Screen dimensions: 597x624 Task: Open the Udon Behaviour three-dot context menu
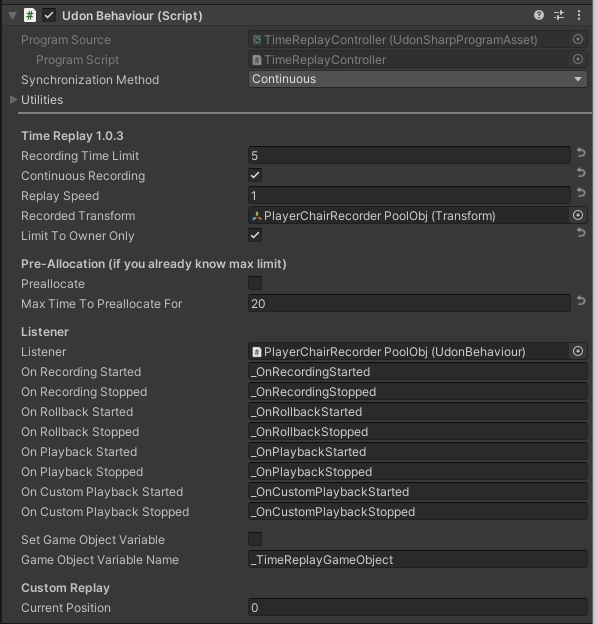tap(579, 15)
